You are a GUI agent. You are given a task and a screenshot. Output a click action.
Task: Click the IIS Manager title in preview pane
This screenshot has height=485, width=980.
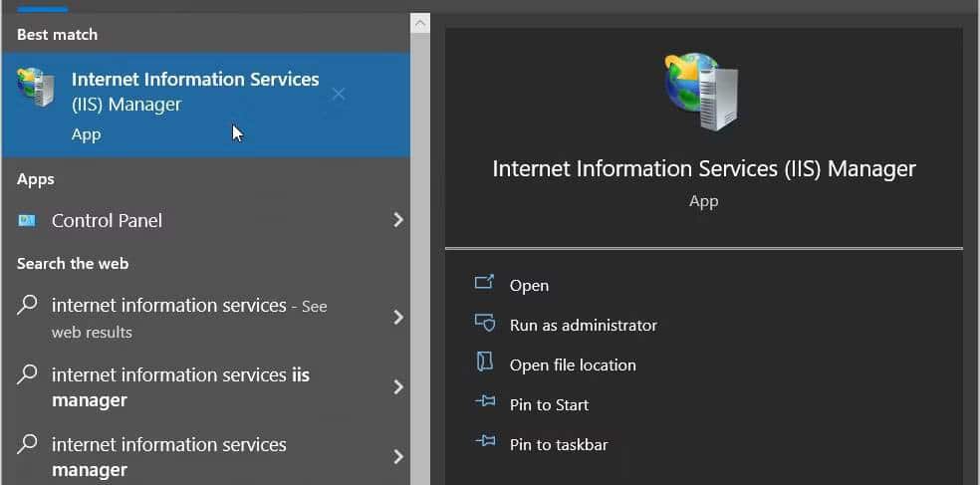point(704,168)
